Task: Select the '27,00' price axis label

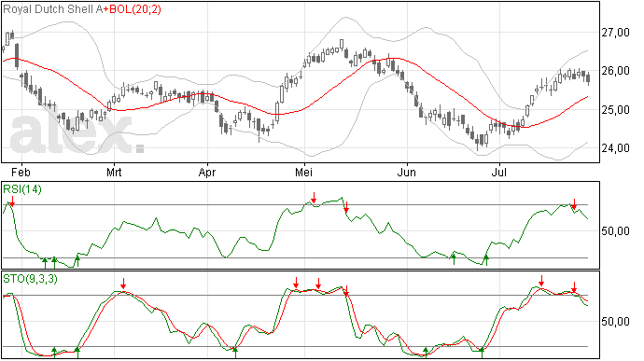Action: (x=615, y=33)
